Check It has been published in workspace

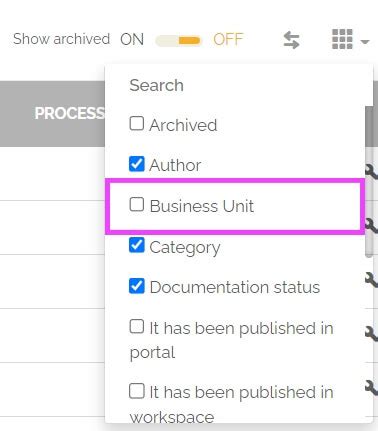pyautogui.click(x=137, y=391)
